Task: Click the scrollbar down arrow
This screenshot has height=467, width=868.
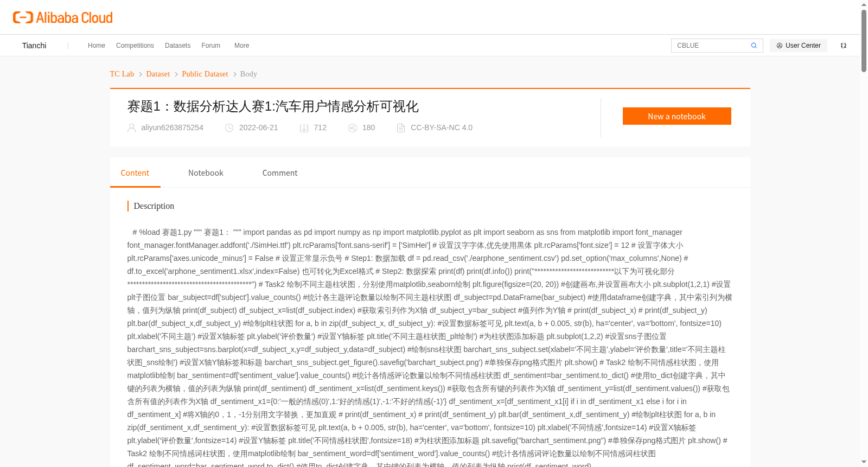Action: coord(864,462)
